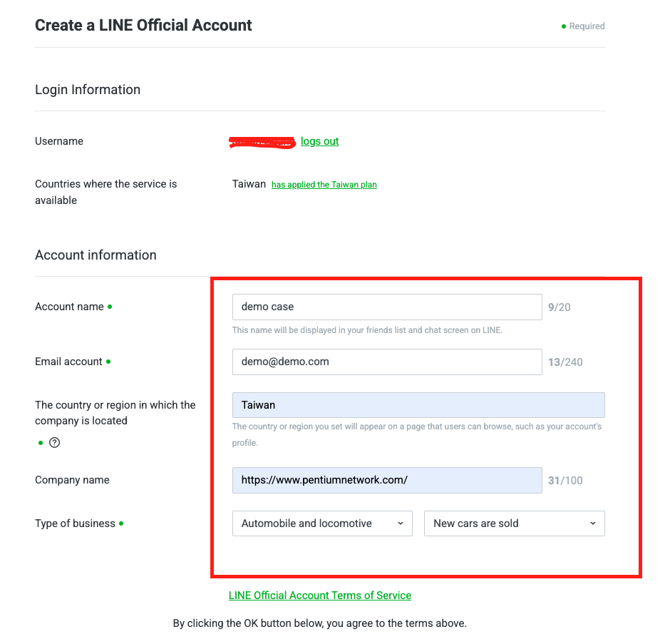The width and height of the screenshot is (660, 644).
Task: Click the Account name label
Action: click(69, 307)
